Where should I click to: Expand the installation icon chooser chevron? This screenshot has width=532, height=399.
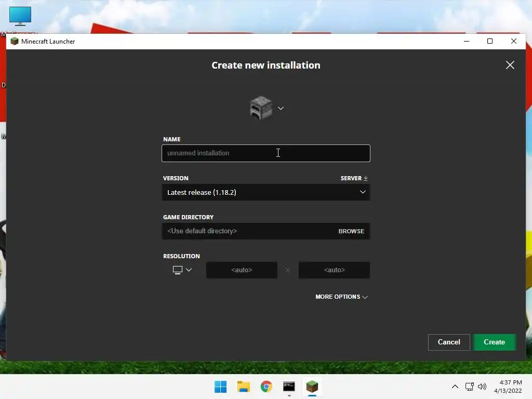pyautogui.click(x=281, y=108)
